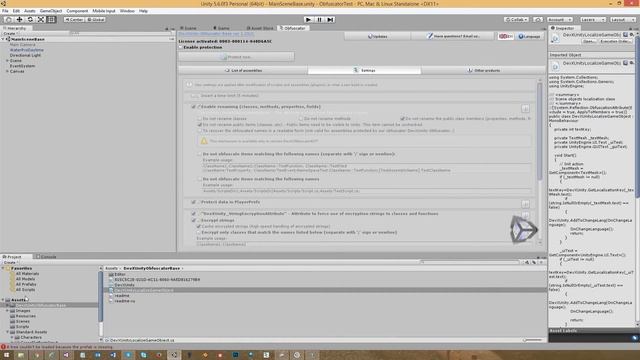This screenshot has height=360, width=640.
Task: Open the Collab dropdown
Action: click(516, 19)
